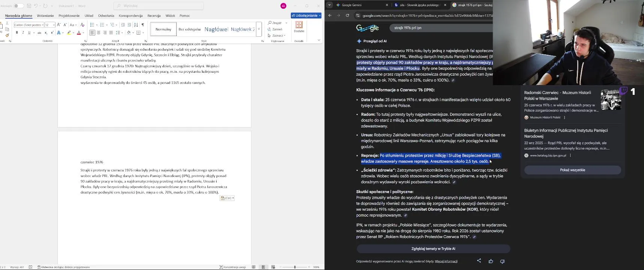This screenshot has width=644, height=270.
Task: Open the Widok ribbon tab
Action: (170, 16)
